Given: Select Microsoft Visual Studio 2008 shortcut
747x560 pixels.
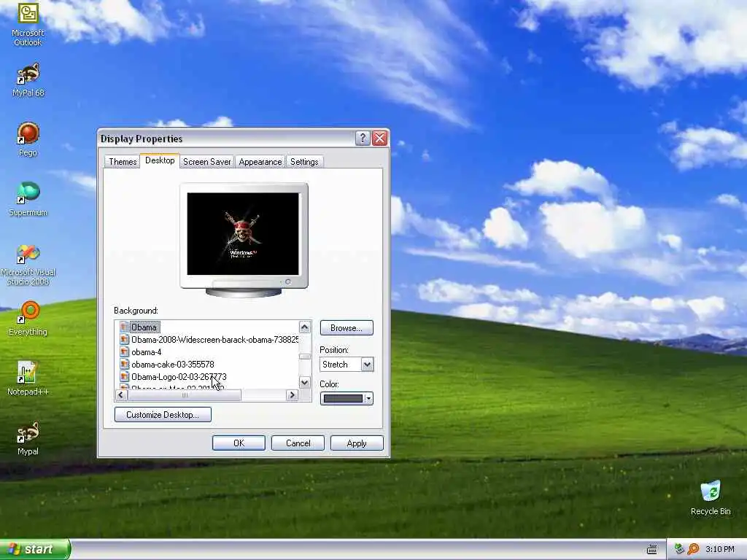Looking at the screenshot, I should [28, 265].
